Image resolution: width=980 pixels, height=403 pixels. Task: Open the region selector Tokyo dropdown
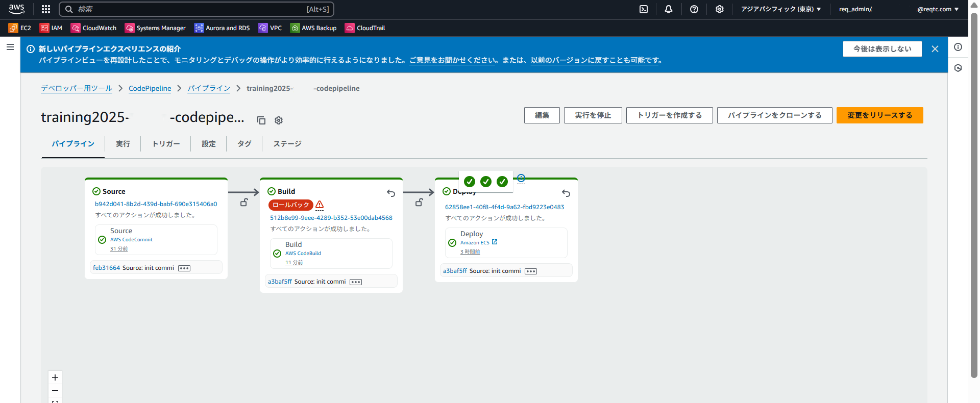tap(781, 9)
